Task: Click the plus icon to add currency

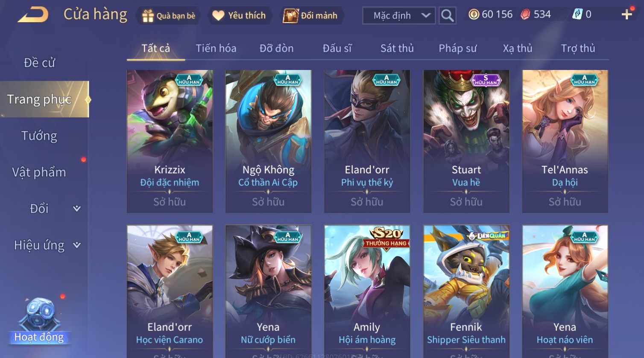Action: pos(627,15)
